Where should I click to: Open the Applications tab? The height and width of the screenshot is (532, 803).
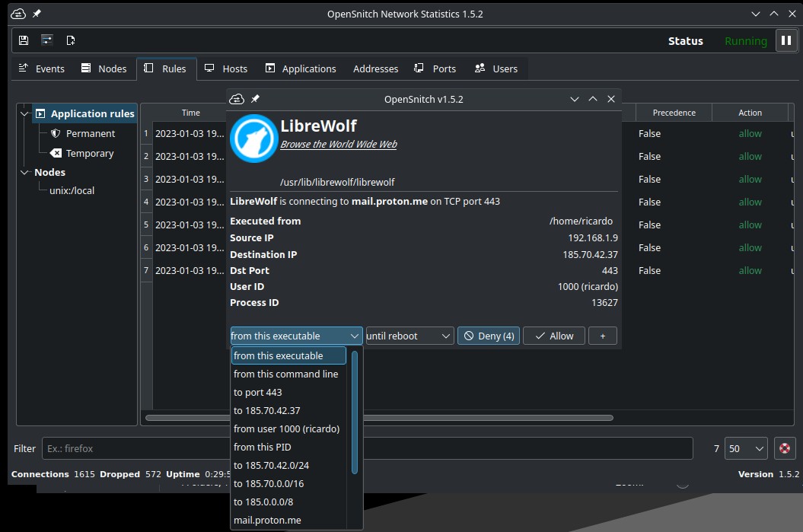[x=301, y=68]
